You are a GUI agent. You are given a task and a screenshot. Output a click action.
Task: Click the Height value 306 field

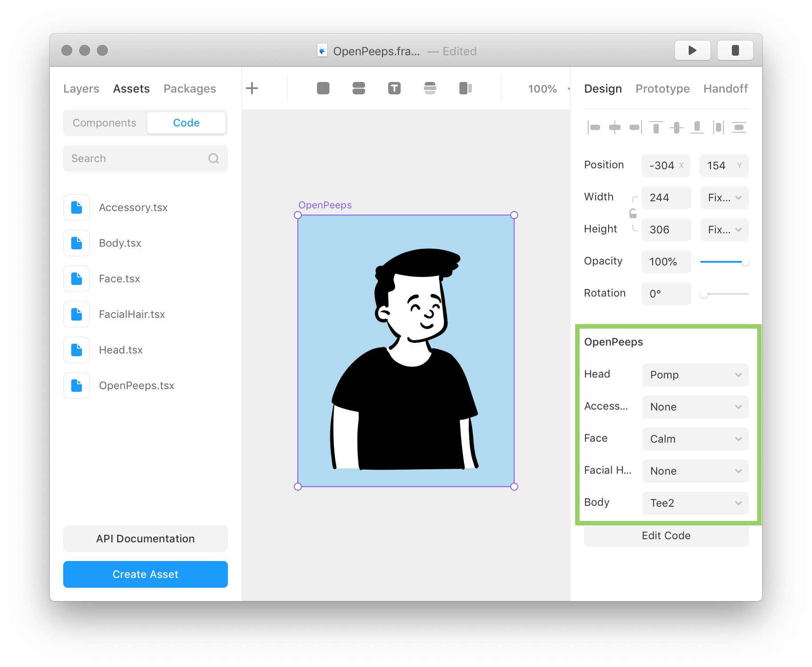click(x=666, y=230)
